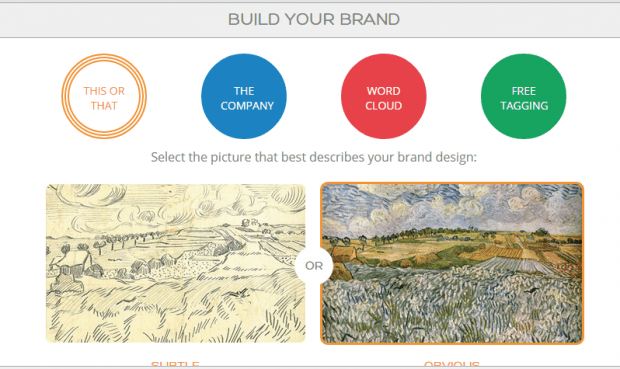The image size is (620, 369).
Task: Click the white OR badge between pictures
Action: point(314,266)
